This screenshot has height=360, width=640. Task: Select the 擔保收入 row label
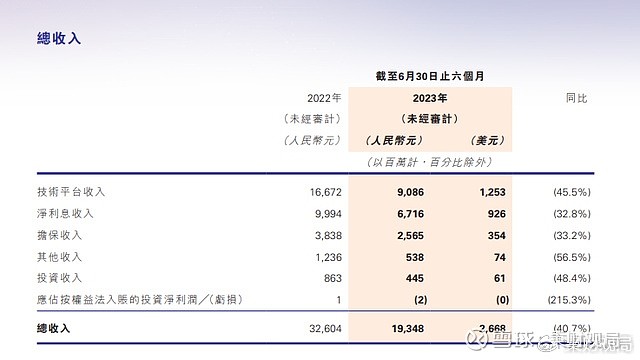coord(60,235)
